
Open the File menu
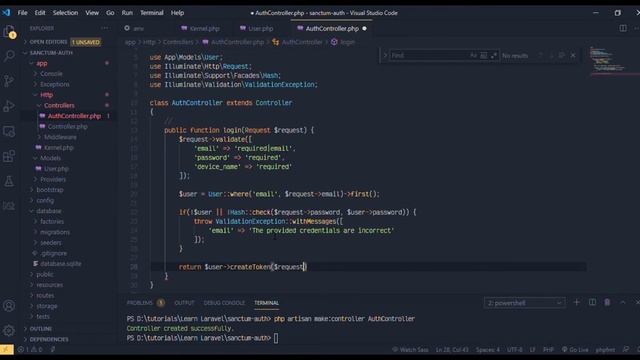[x=22, y=13]
